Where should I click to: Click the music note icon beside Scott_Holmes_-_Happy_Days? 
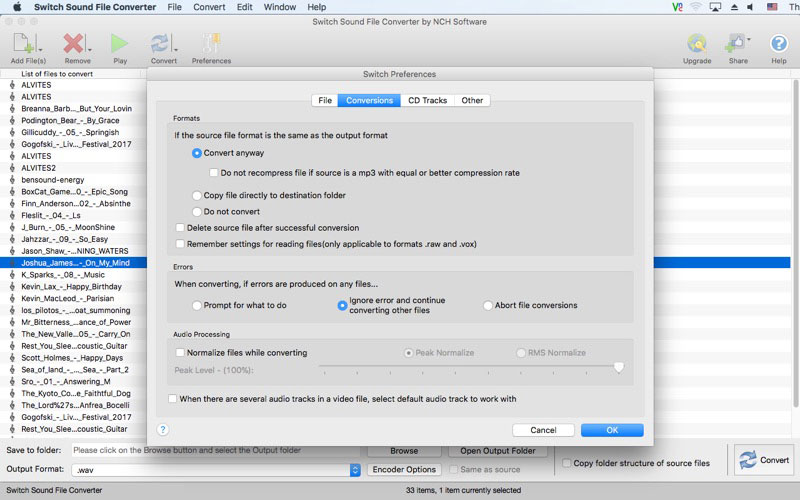point(12,358)
